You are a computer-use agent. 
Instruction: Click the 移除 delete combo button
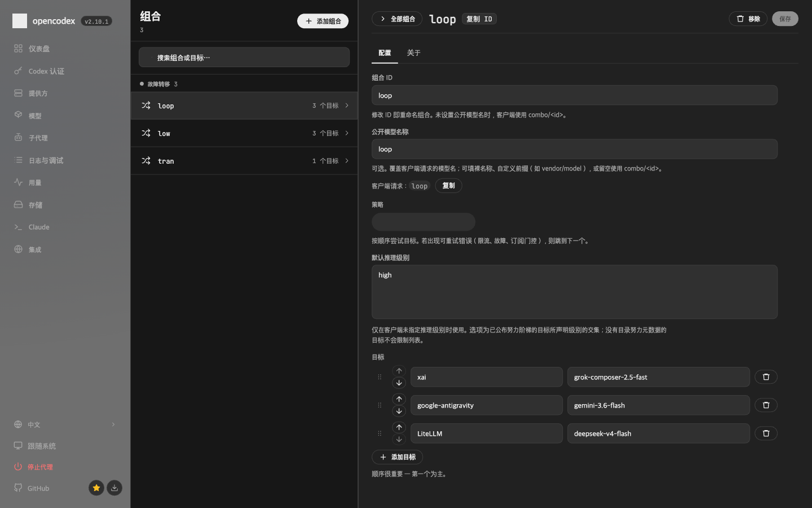tap(748, 19)
